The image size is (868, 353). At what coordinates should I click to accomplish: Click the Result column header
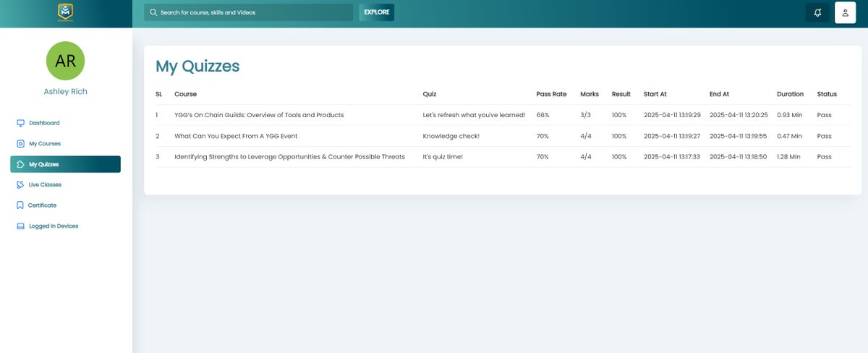point(621,94)
